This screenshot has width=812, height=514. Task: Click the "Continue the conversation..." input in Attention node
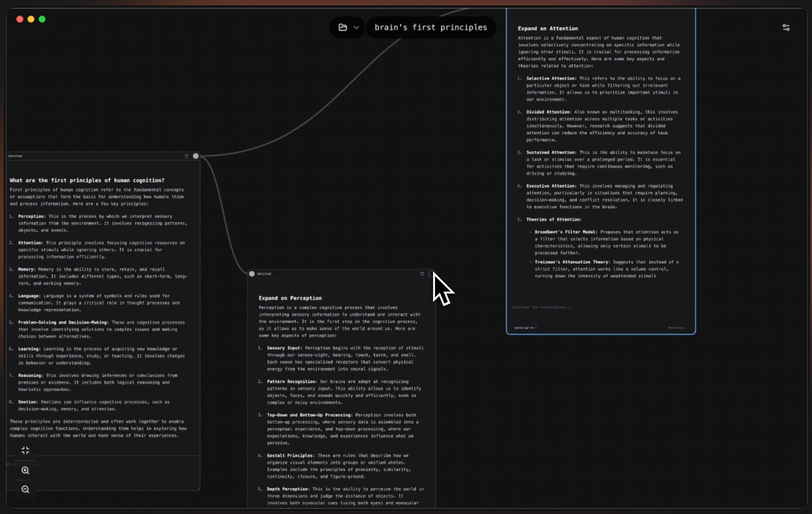pyautogui.click(x=601, y=307)
